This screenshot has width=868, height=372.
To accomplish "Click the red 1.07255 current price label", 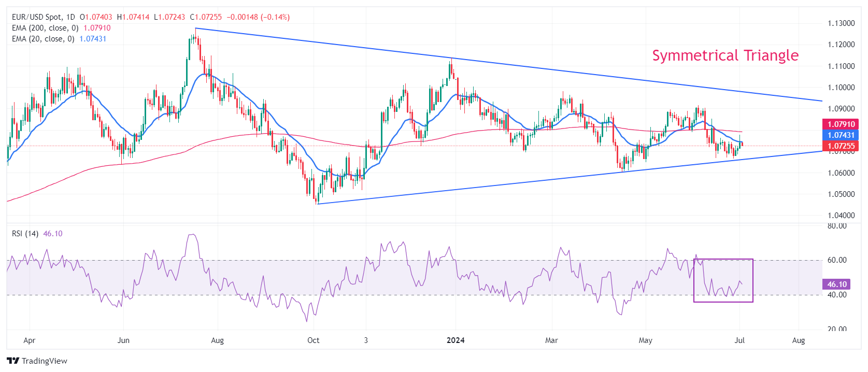I will 841,146.
